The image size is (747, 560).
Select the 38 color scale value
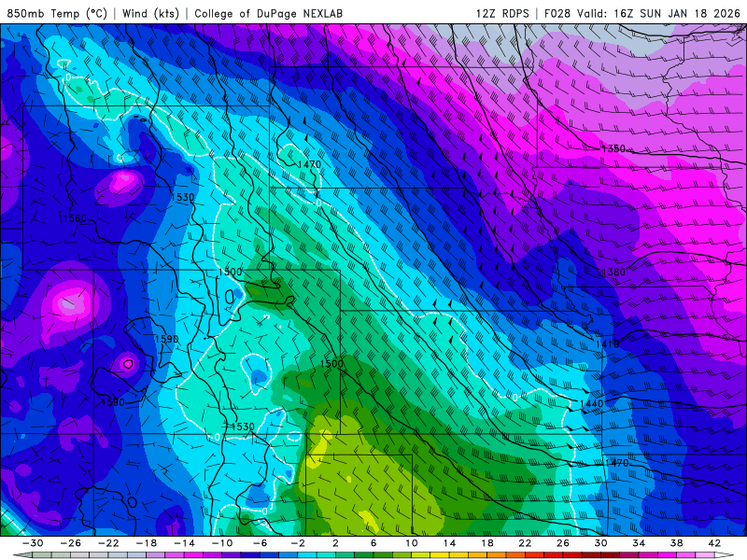(676, 543)
